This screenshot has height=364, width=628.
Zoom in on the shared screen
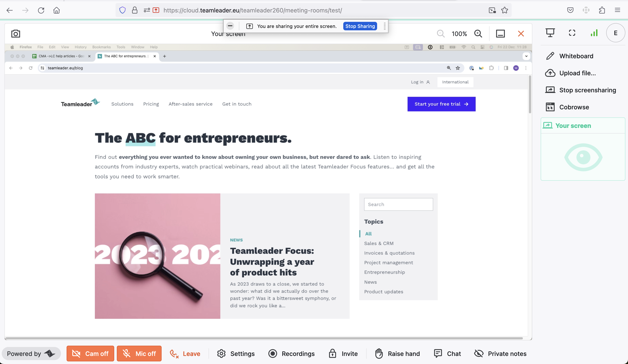478,34
